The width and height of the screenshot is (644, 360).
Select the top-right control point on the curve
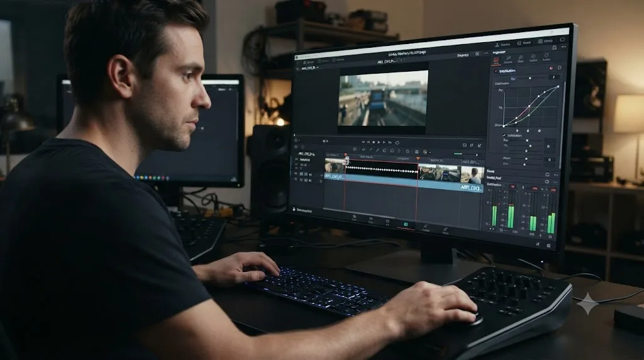558,86
